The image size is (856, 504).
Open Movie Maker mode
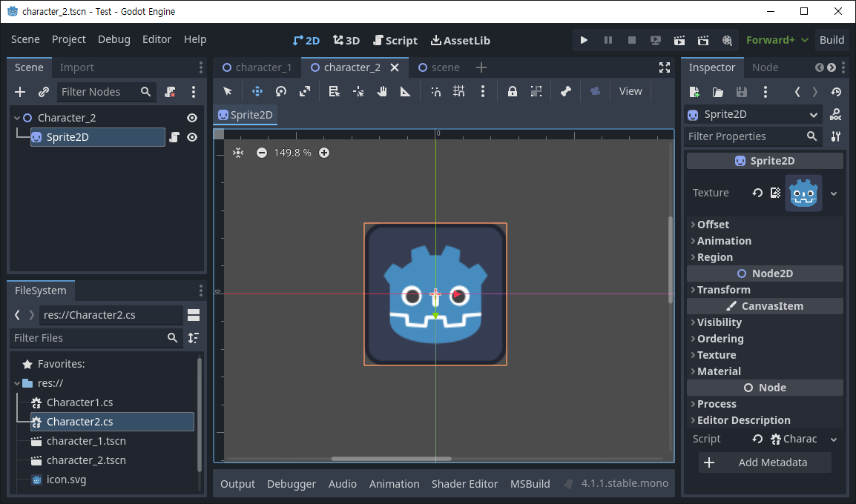(727, 40)
